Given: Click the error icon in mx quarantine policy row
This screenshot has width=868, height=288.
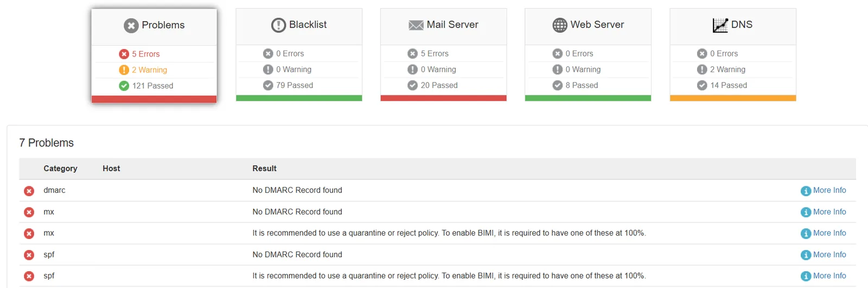Looking at the screenshot, I should tap(29, 234).
